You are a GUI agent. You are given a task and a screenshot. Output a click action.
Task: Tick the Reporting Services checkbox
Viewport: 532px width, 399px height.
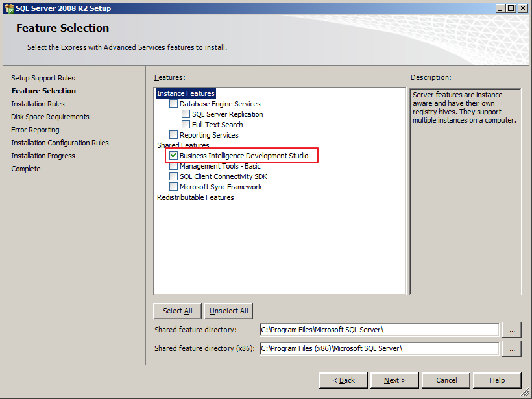click(x=173, y=135)
